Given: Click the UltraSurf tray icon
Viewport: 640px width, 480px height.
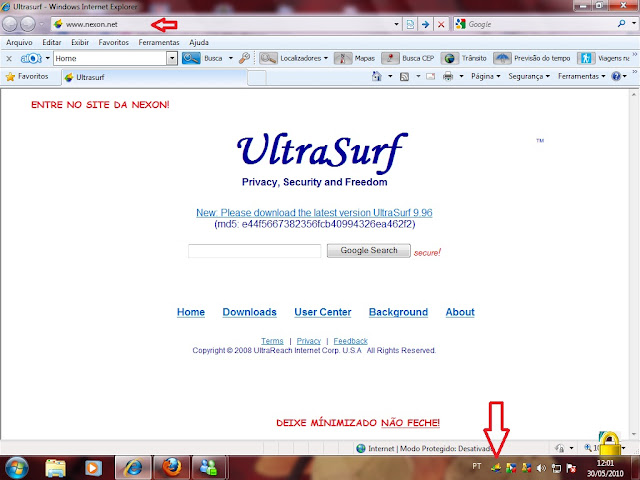Looking at the screenshot, I should tap(496, 468).
